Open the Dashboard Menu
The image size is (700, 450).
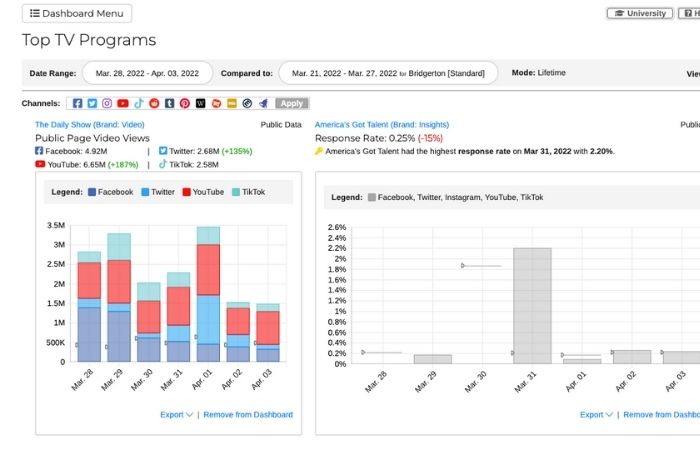point(77,13)
